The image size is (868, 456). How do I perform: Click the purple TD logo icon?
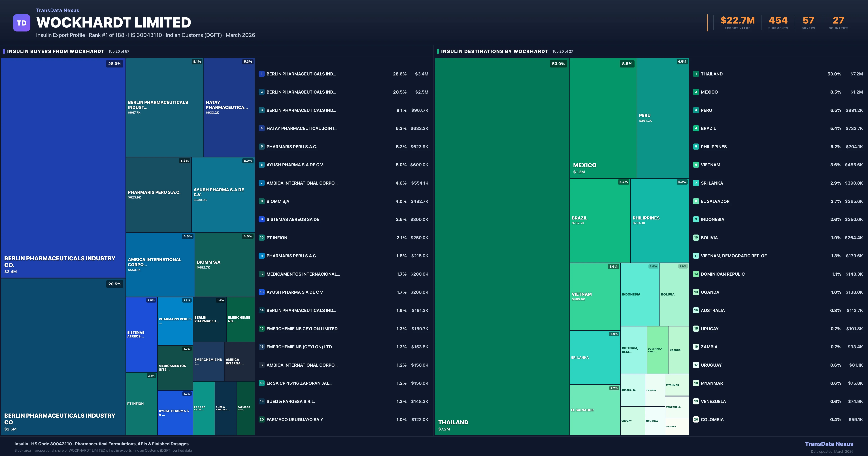(22, 23)
